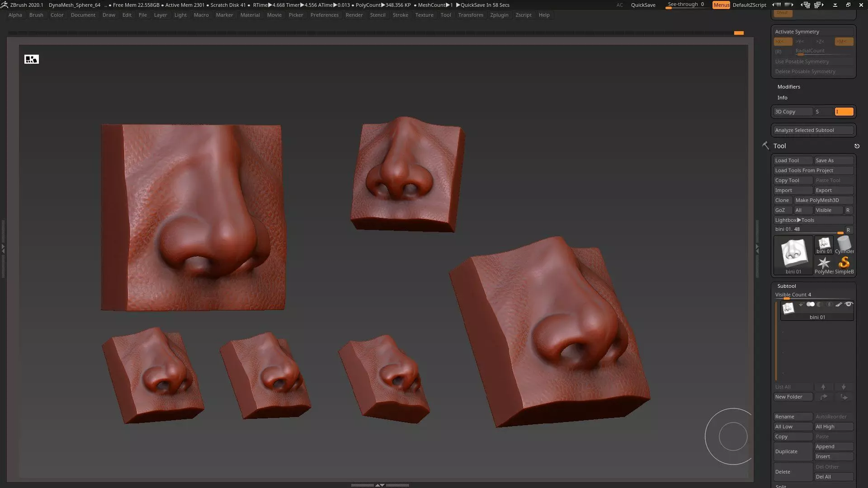868x488 pixels.
Task: Click the QuickSave button
Action: point(643,5)
